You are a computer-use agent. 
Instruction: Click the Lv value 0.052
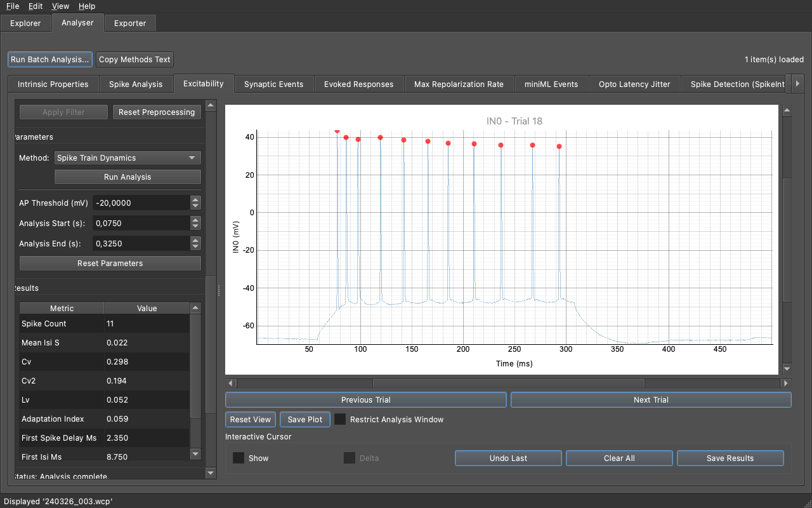[x=117, y=399]
